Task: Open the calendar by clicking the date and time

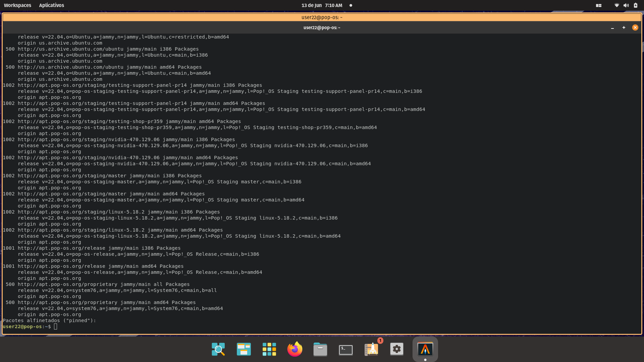Action: coord(322,5)
